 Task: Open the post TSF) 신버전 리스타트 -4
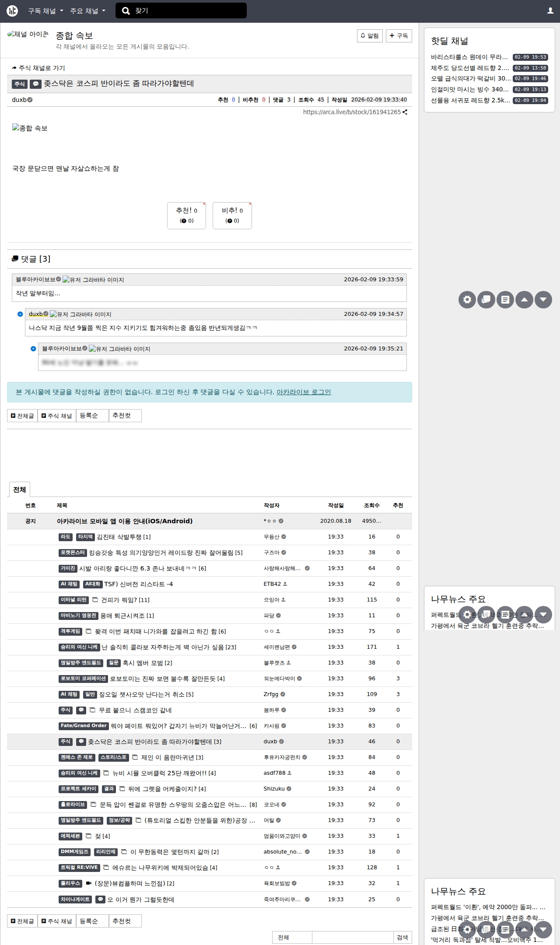coord(138,584)
